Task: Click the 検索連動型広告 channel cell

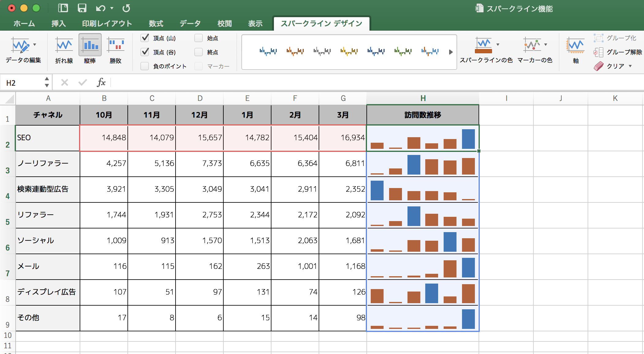Action: click(x=48, y=190)
